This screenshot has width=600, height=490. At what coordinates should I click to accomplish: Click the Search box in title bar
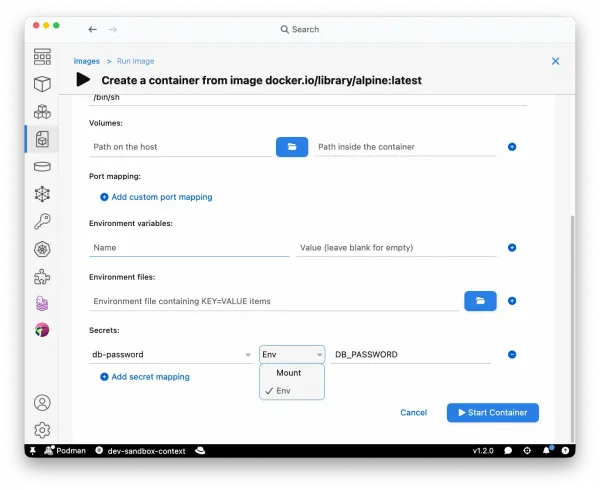click(x=300, y=29)
